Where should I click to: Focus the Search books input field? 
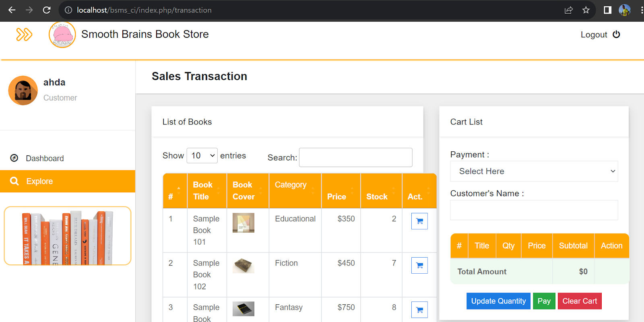355,157
